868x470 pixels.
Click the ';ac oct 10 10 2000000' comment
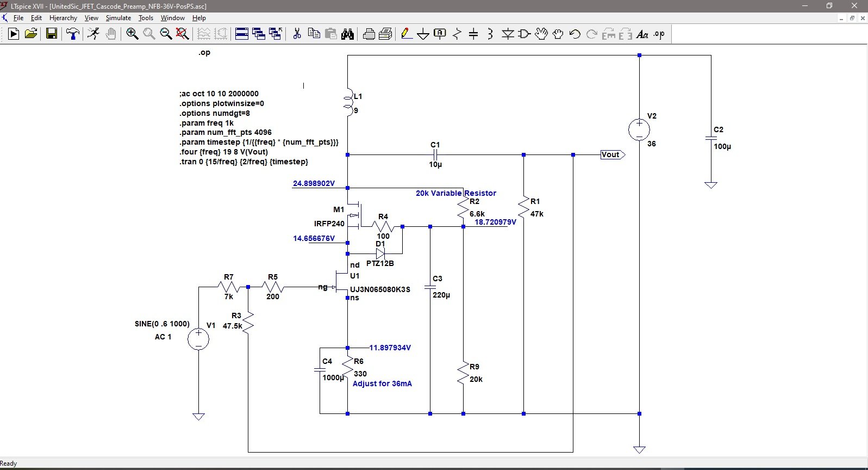coord(219,94)
